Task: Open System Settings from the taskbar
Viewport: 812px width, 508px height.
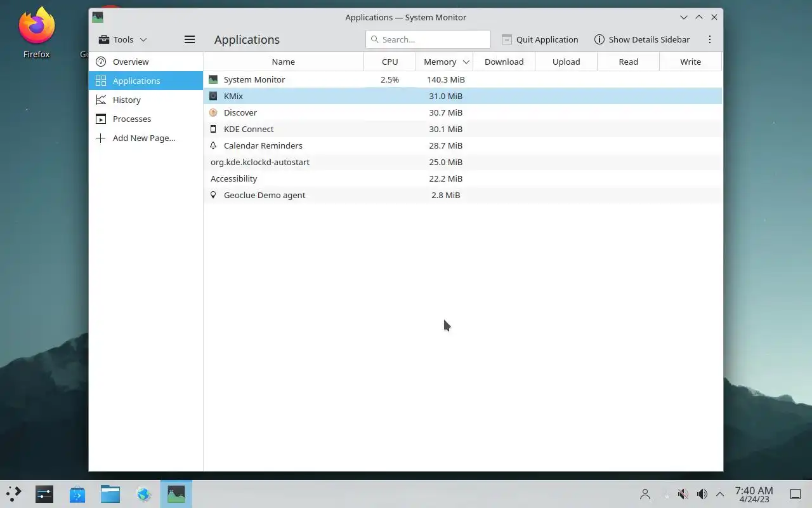Action: pyautogui.click(x=44, y=494)
